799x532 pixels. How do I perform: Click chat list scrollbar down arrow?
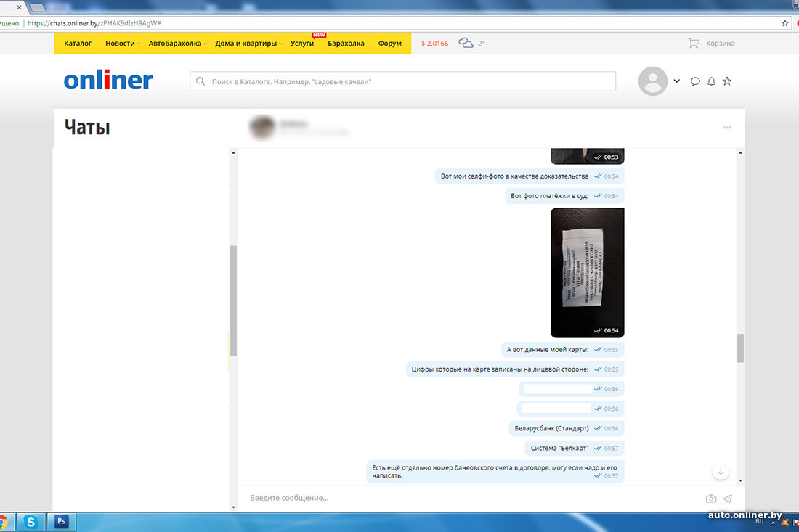233,507
